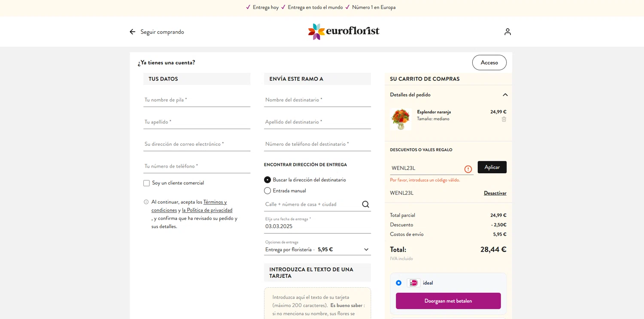Click the error message Por favor, introduzca un código válido
The width and height of the screenshot is (644, 319).
(425, 180)
